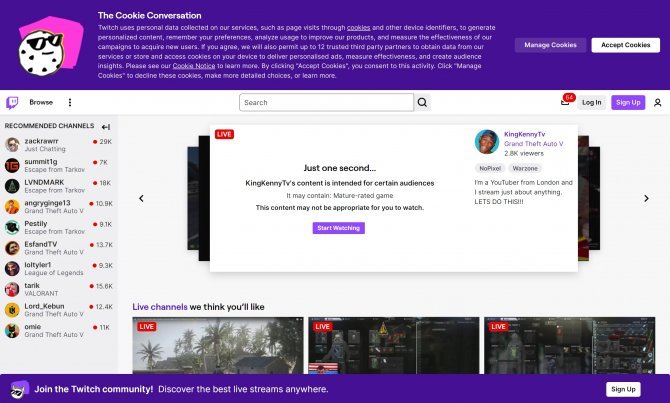The height and width of the screenshot is (403, 670).
Task: Open loltyler1 channel name
Action: click(38, 265)
